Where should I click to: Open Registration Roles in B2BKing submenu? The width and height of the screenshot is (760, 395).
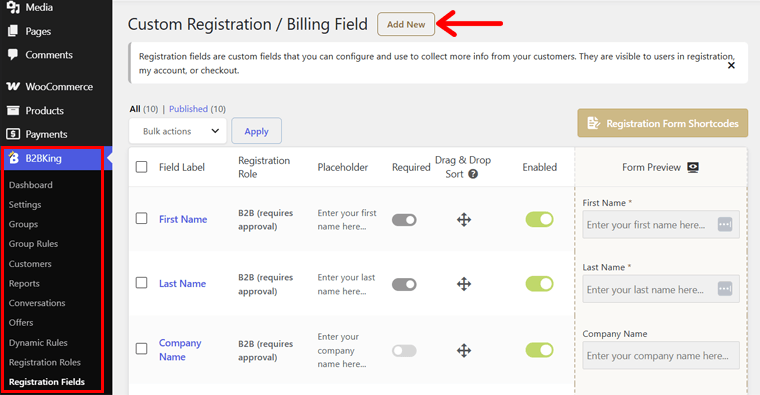[45, 363]
